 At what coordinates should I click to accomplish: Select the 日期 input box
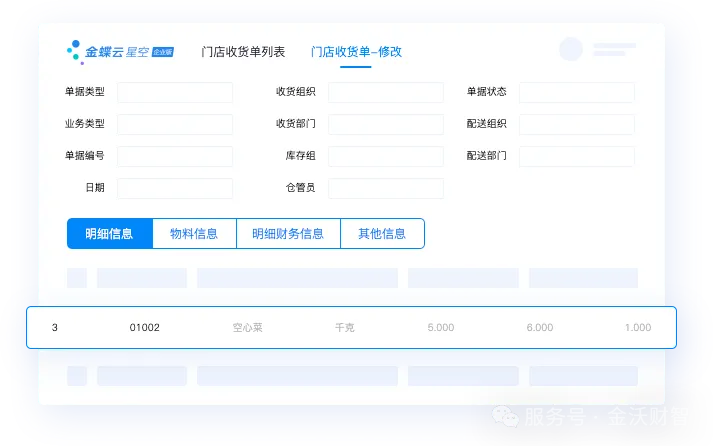tap(175, 188)
